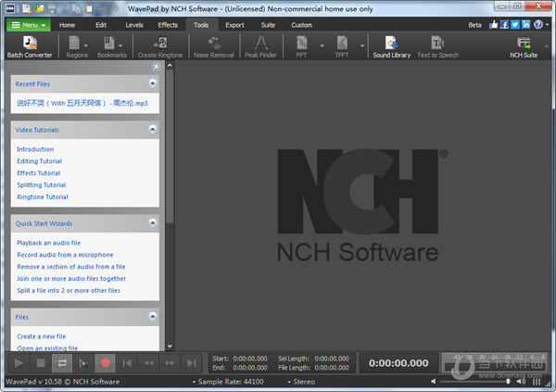Open the Batch Converter tool
The height and width of the screenshot is (392, 556).
click(x=29, y=47)
